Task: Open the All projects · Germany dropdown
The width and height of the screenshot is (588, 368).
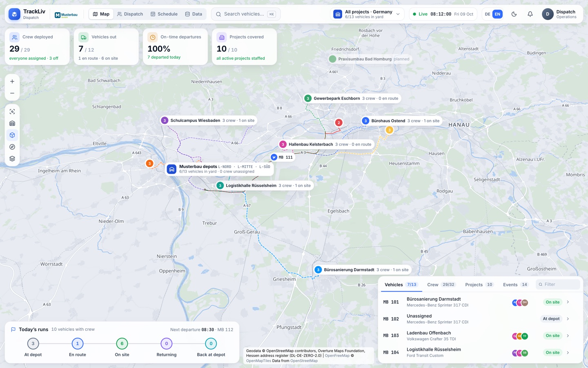Action: [367, 14]
